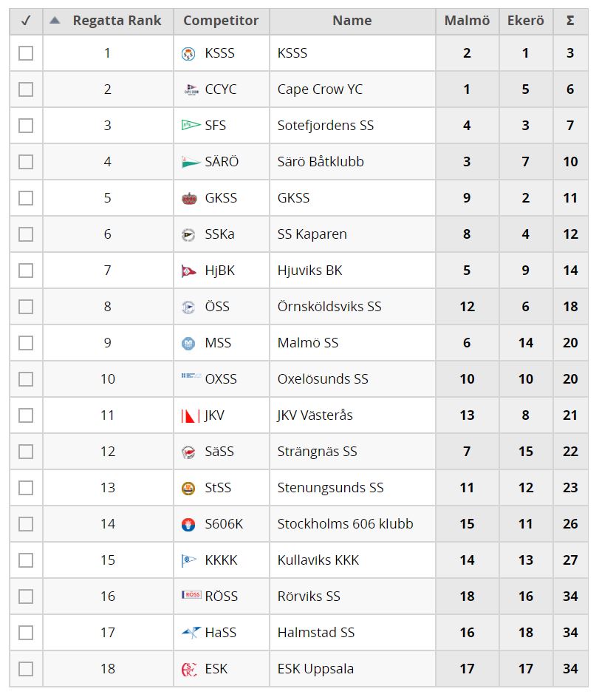
Task: Click the KSSS club logo icon
Action: pos(188,54)
